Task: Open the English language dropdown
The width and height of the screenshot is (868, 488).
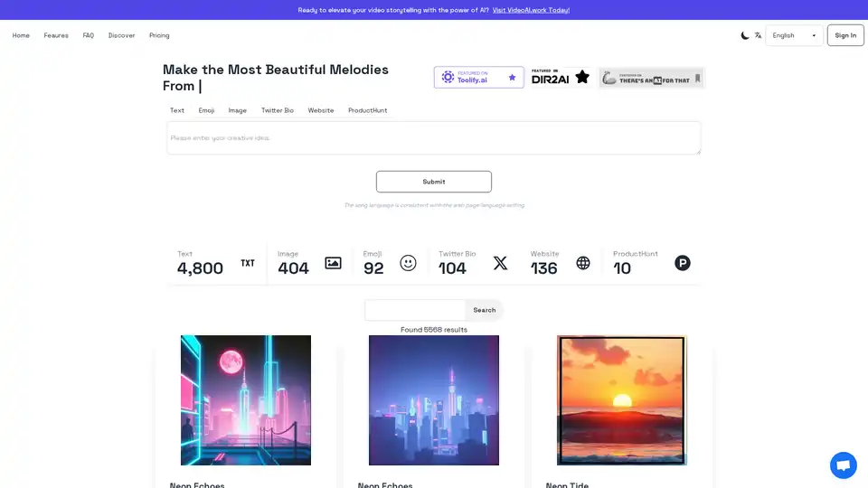Action: tap(794, 35)
